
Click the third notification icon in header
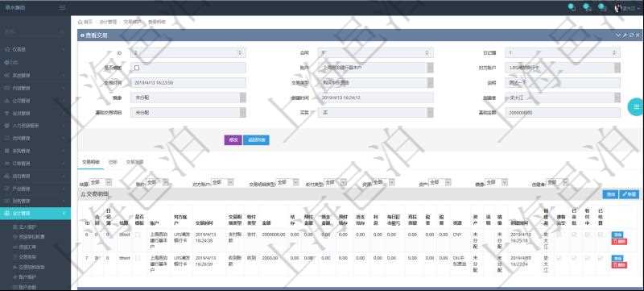602,7
